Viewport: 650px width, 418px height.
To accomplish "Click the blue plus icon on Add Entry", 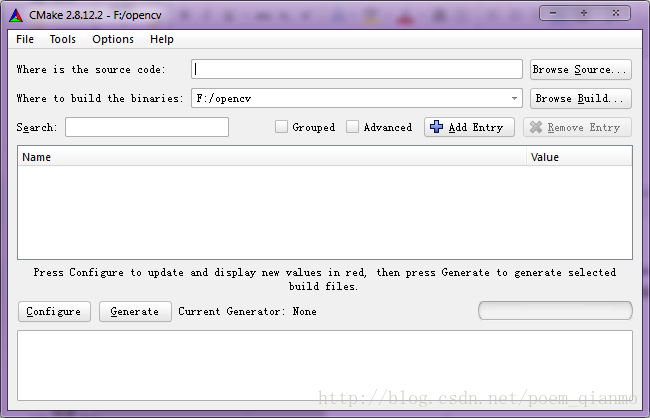I will pyautogui.click(x=436, y=126).
